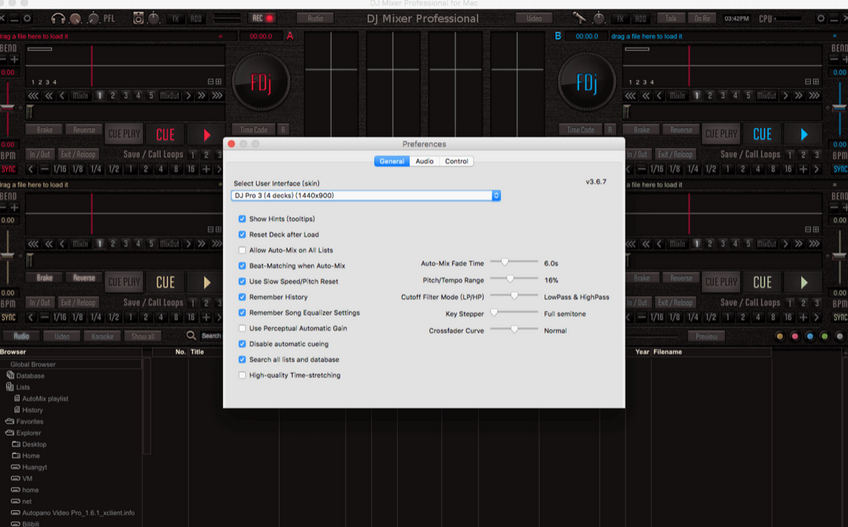Click deck A triple-left rewind arrows

(34, 96)
